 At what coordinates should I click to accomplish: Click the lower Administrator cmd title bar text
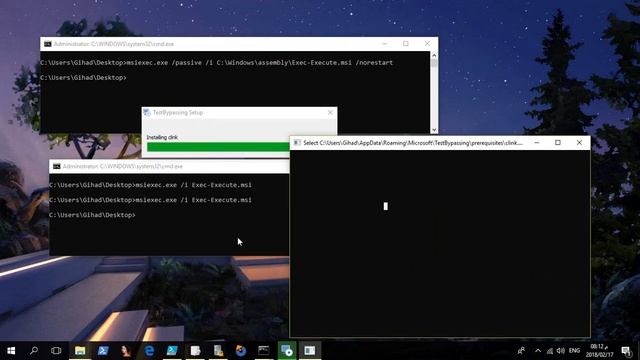123,166
